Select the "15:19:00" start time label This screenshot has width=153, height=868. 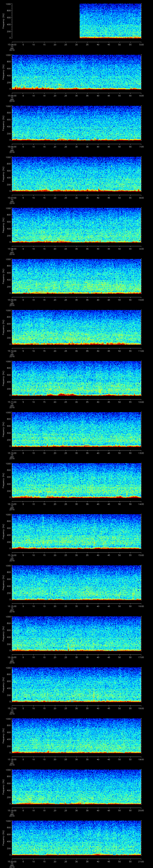(12, 810)
